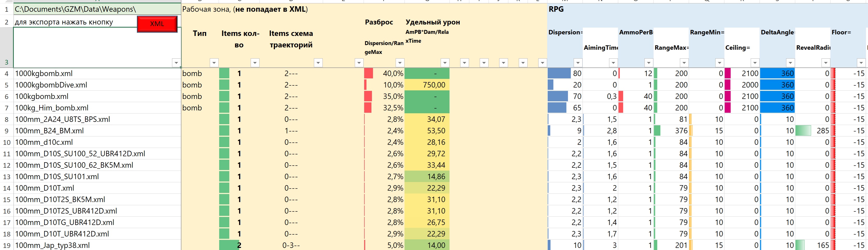Image resolution: width=868 pixels, height=250 pixels.
Task: Open the Разброс column filter dropdown
Action: coord(400,63)
